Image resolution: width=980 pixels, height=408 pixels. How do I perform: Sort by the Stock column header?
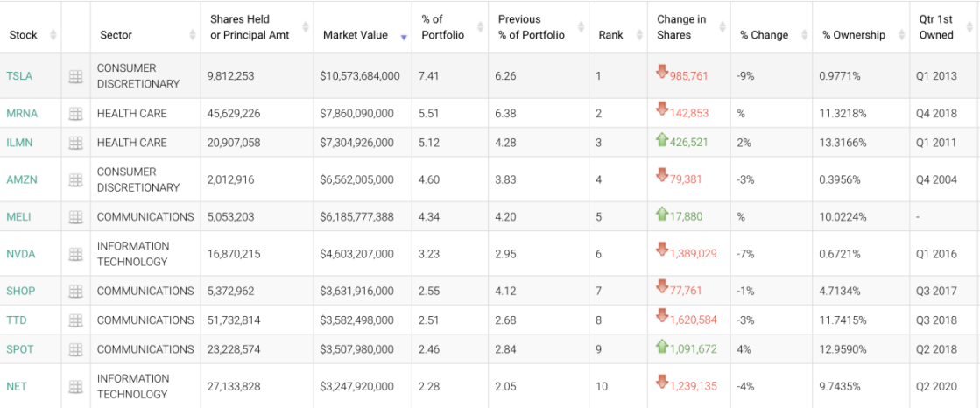(24, 35)
